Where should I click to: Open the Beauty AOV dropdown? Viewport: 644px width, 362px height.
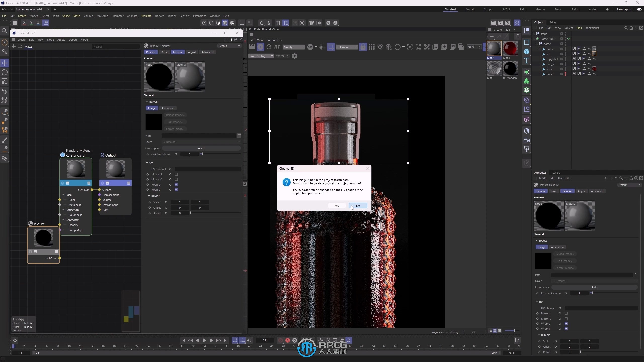[x=294, y=47]
